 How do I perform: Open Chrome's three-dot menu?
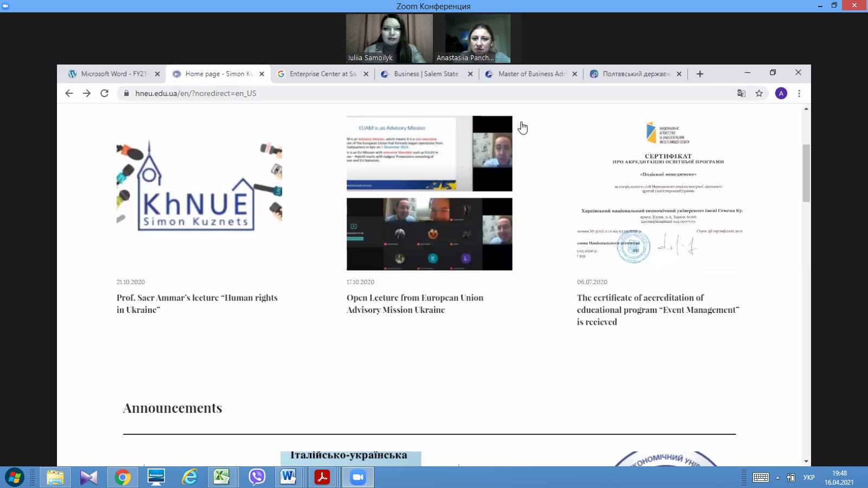click(799, 93)
